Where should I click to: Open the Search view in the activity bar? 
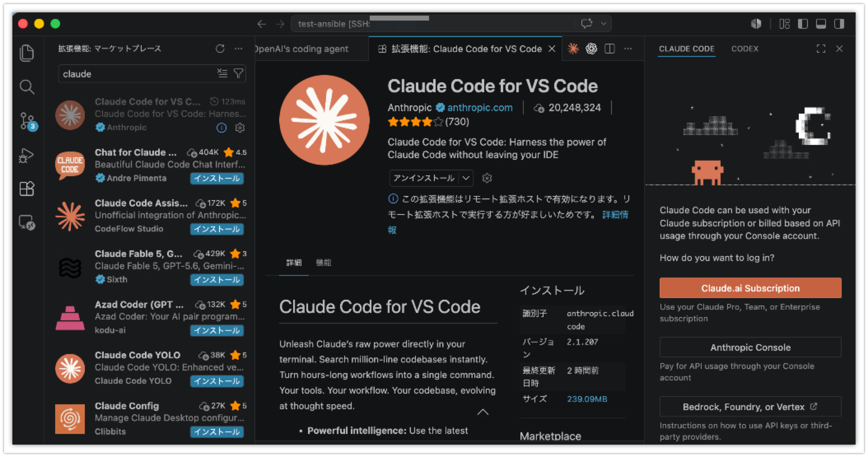pos(27,87)
